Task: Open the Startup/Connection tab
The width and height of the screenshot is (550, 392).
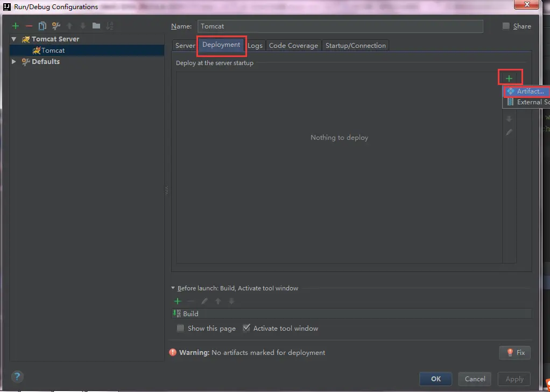Action: (355, 45)
